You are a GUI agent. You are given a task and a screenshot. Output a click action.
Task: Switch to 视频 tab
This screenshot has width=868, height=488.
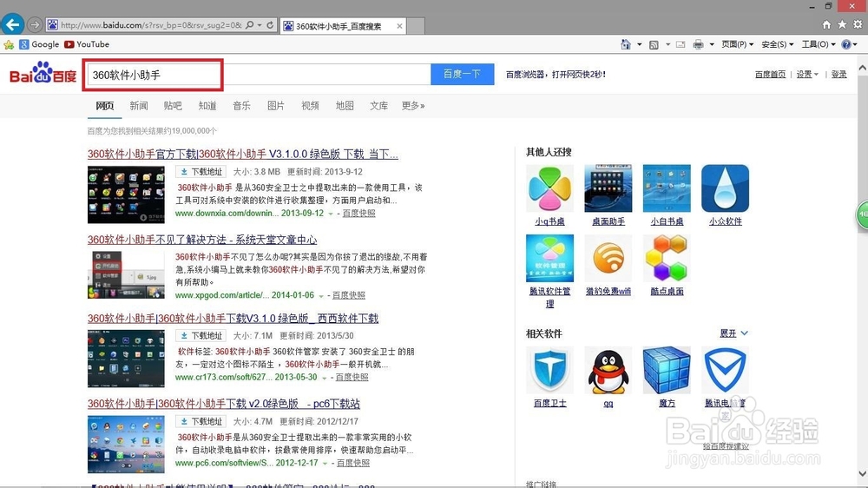tap(310, 105)
